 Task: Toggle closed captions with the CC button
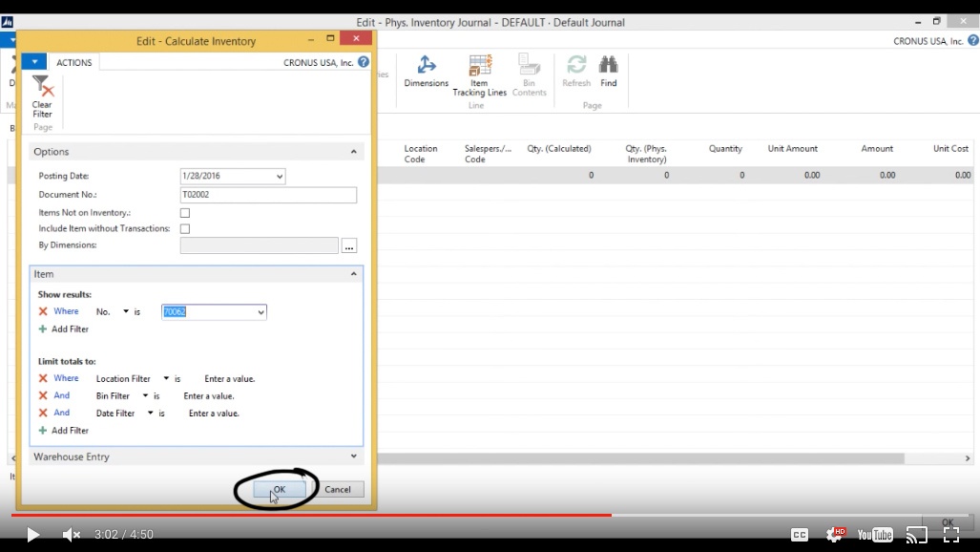(x=800, y=535)
